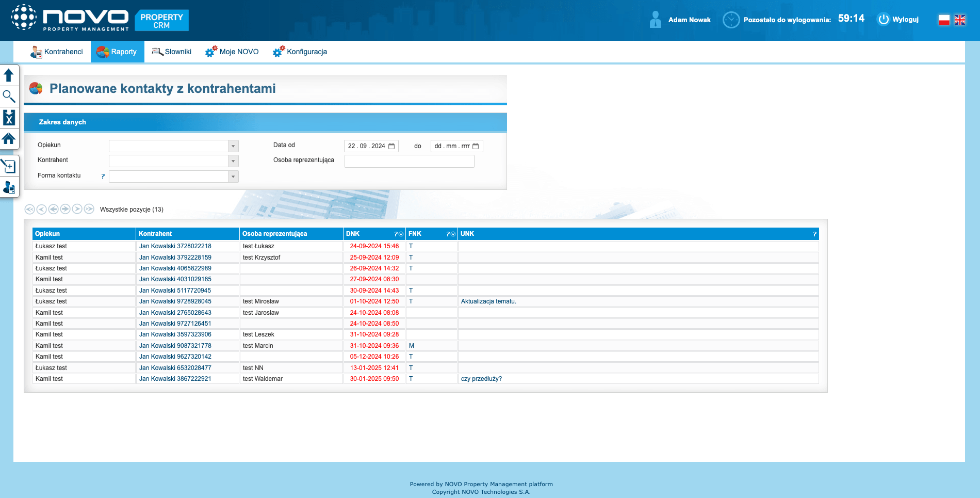Open the Kontrahenci menu
Viewport: 980px width, 498px height.
[57, 52]
